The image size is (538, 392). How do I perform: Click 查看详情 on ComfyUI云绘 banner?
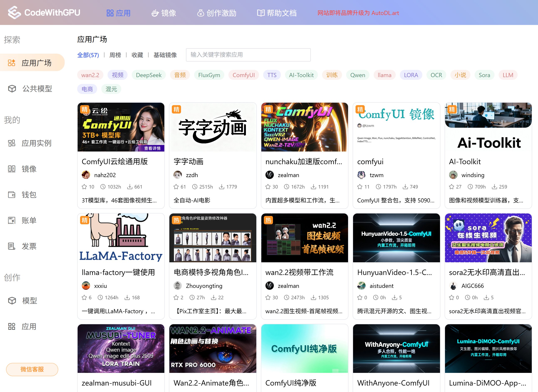point(152,148)
